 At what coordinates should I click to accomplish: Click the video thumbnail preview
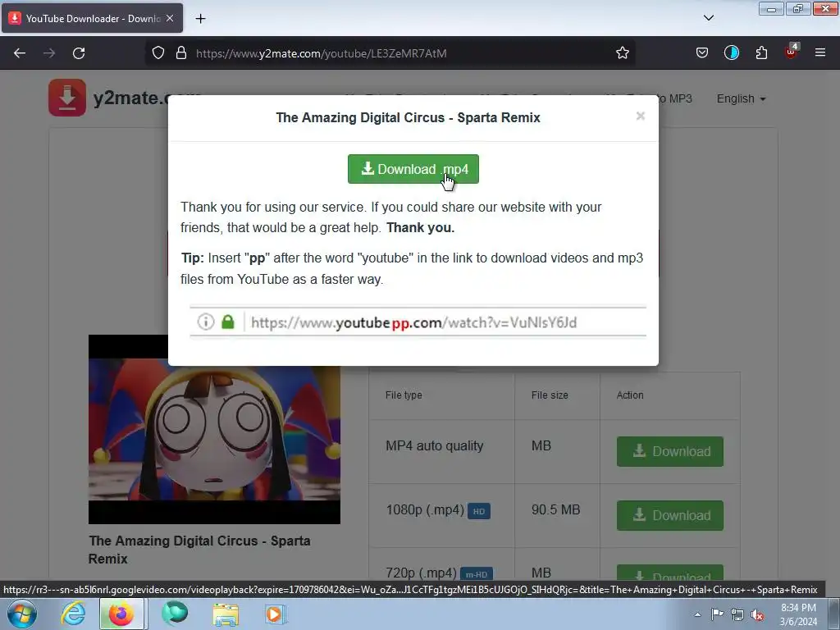tap(214, 429)
